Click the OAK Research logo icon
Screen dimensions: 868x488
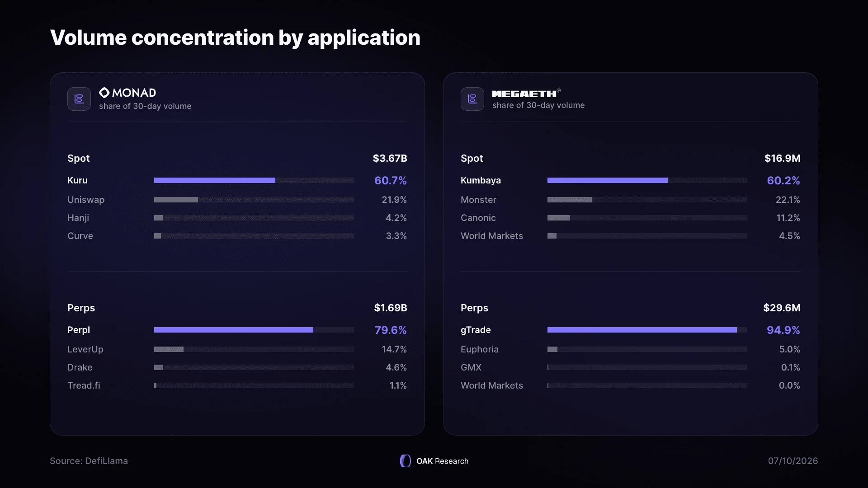[x=406, y=461]
